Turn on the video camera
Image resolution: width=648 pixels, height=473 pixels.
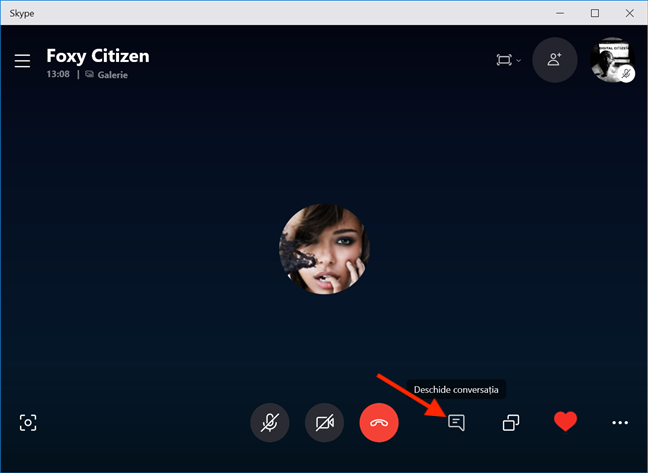point(324,423)
